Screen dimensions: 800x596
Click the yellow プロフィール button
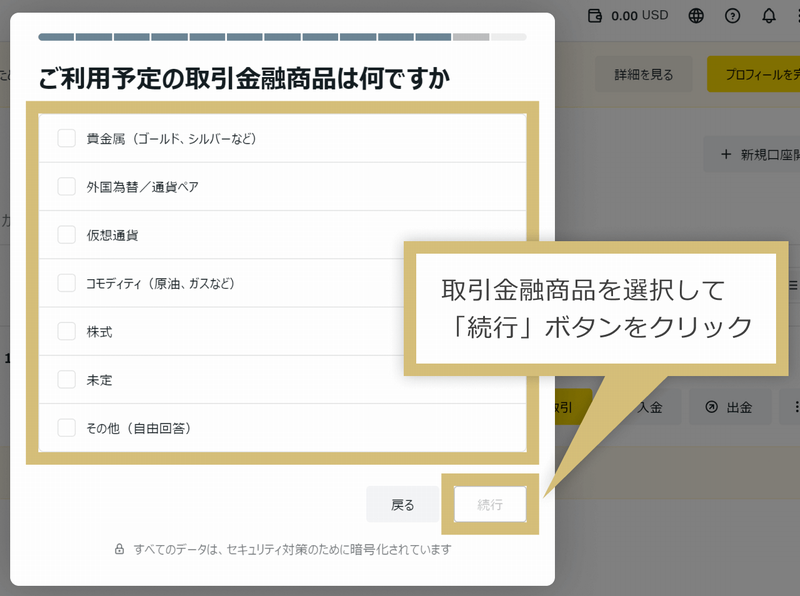coord(754,75)
